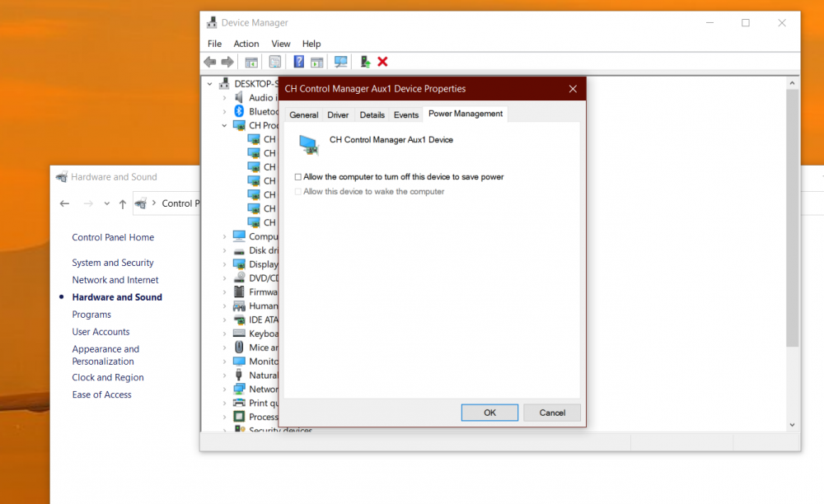824x504 pixels.
Task: Toggle the show/hide console tree toolbar icon
Action: coord(251,62)
